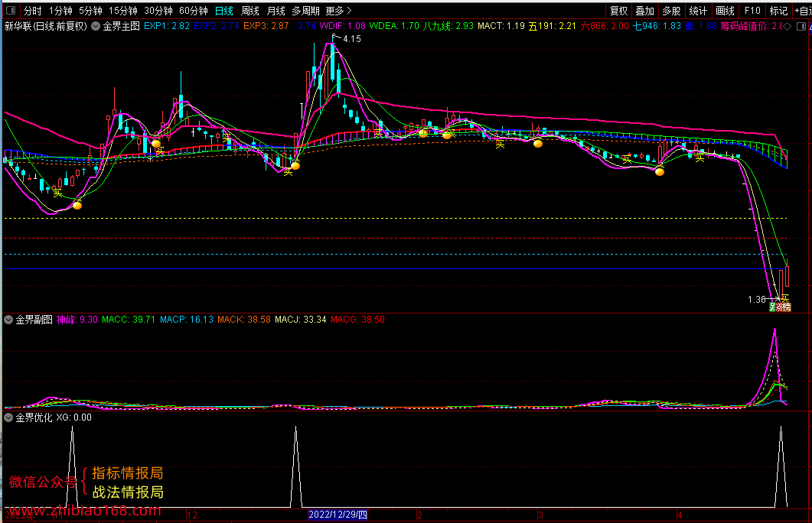Viewport: 812px width, 523px height.
Task: Click the MACC: 39.71 value
Action: coord(129,320)
